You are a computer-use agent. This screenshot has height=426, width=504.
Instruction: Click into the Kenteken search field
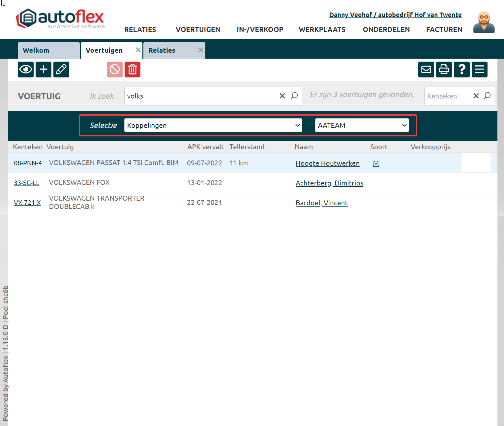[x=447, y=96]
